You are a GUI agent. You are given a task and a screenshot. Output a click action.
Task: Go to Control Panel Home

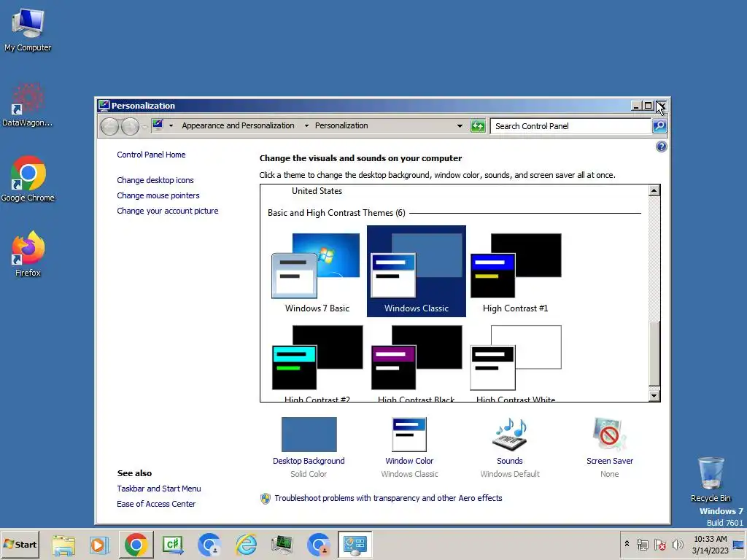pos(151,155)
